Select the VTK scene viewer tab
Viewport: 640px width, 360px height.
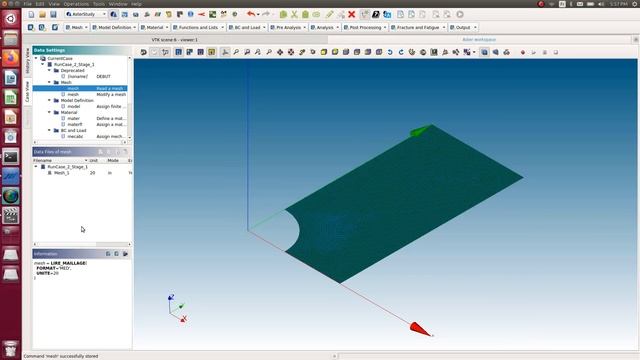pos(175,40)
